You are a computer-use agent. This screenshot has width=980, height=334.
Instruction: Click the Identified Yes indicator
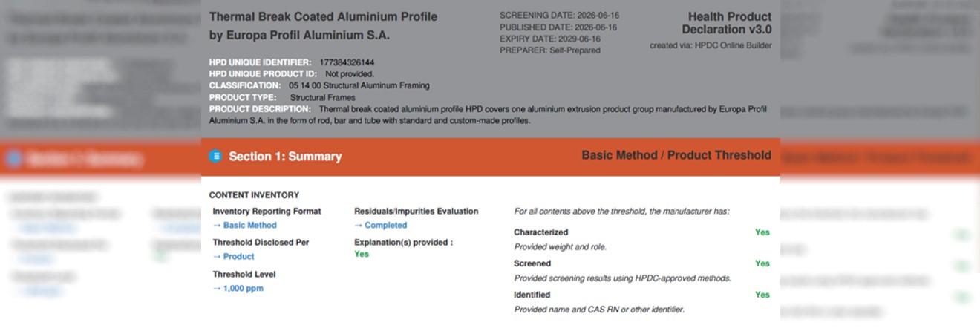(x=762, y=295)
